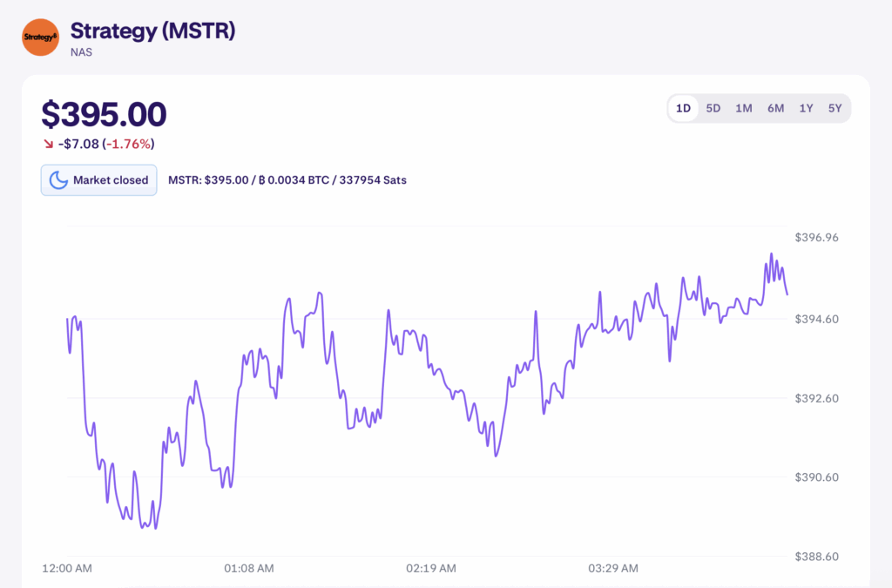The width and height of the screenshot is (892, 588).
Task: Click the $394.60 y-axis label
Action: point(816,319)
